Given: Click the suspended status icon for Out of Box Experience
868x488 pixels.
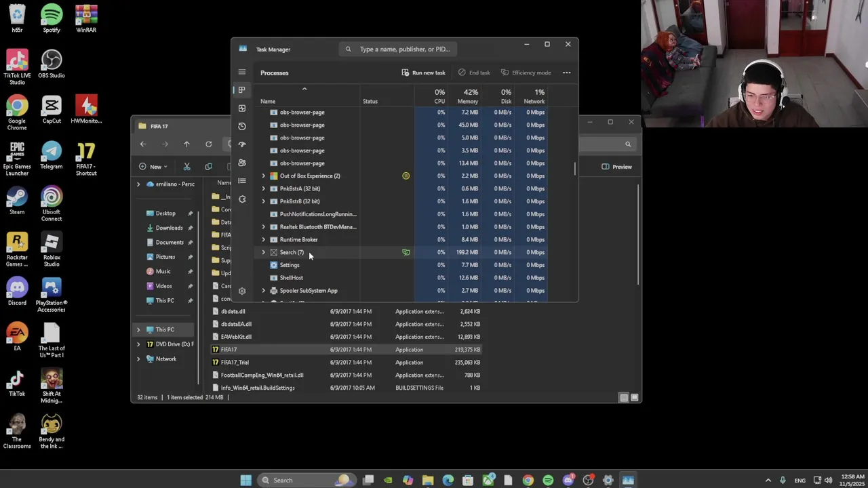Looking at the screenshot, I should [x=406, y=176].
